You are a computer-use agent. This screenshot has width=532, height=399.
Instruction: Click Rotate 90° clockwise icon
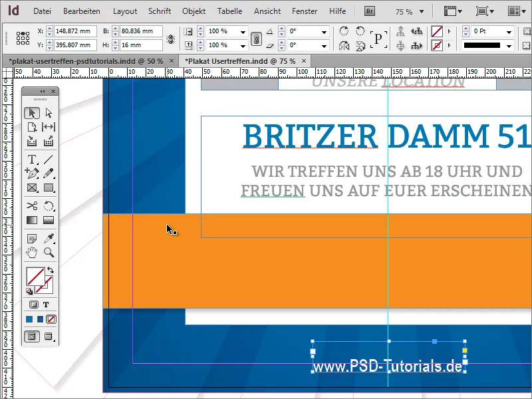[x=344, y=31]
